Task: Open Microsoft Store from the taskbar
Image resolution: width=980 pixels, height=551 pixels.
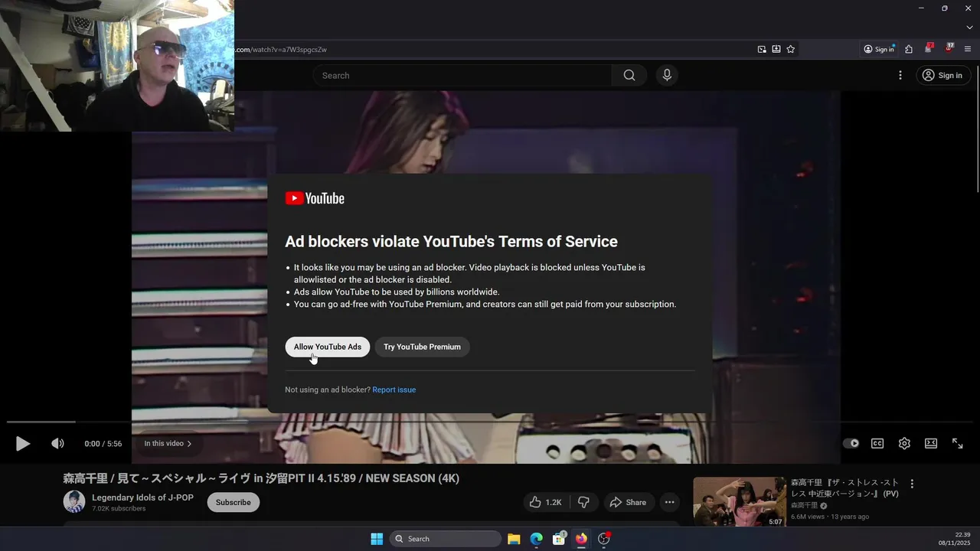Action: click(559, 539)
